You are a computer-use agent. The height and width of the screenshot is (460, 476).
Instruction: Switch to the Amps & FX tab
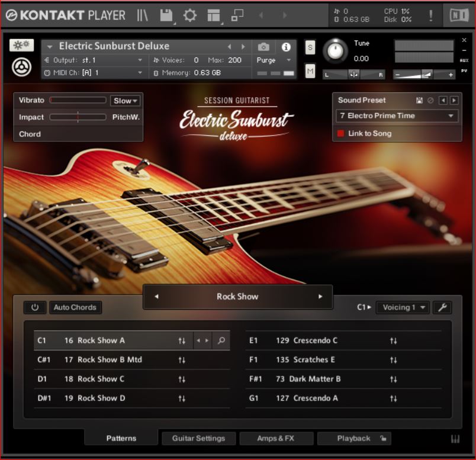click(276, 438)
